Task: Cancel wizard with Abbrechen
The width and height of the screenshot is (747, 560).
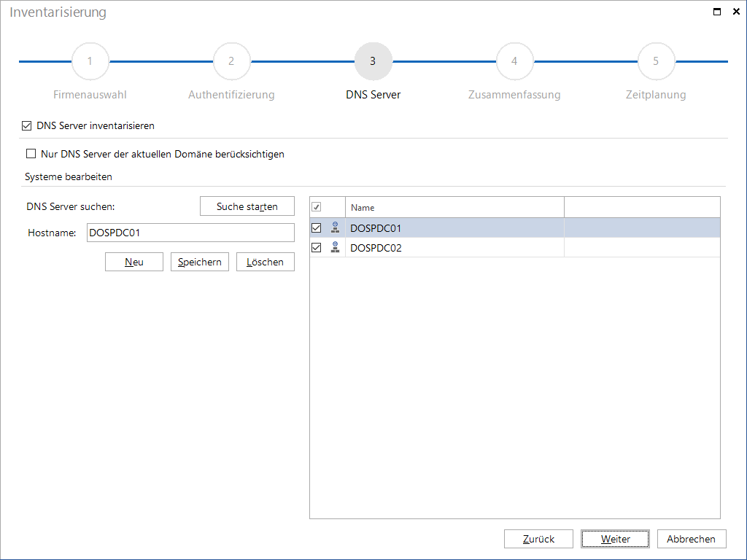Action: pyautogui.click(x=692, y=539)
